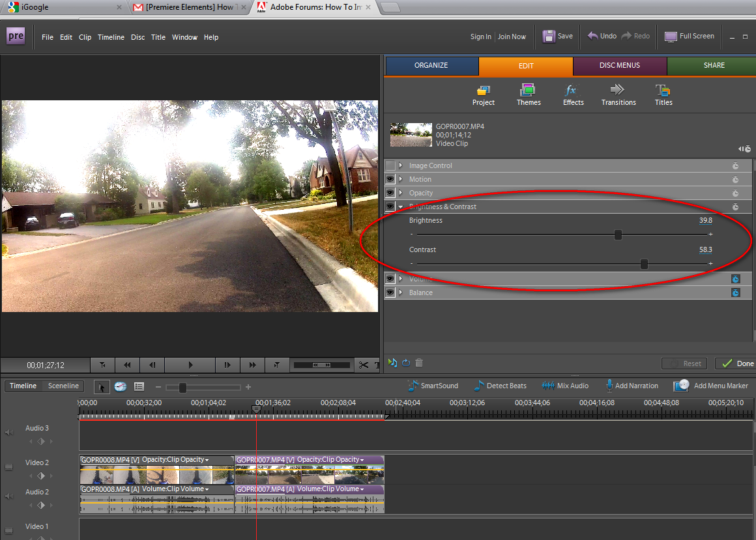Expand the Image Control properties
Image resolution: width=756 pixels, height=540 pixels.
tap(401, 165)
